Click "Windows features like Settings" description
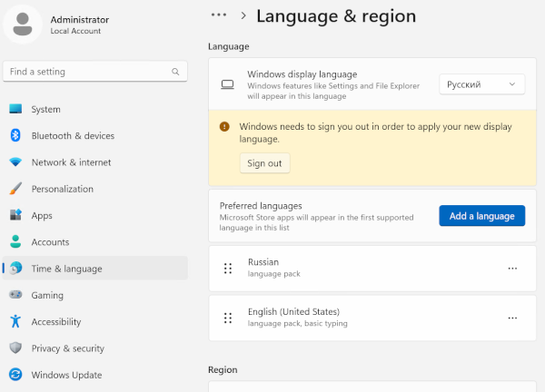 (x=333, y=91)
